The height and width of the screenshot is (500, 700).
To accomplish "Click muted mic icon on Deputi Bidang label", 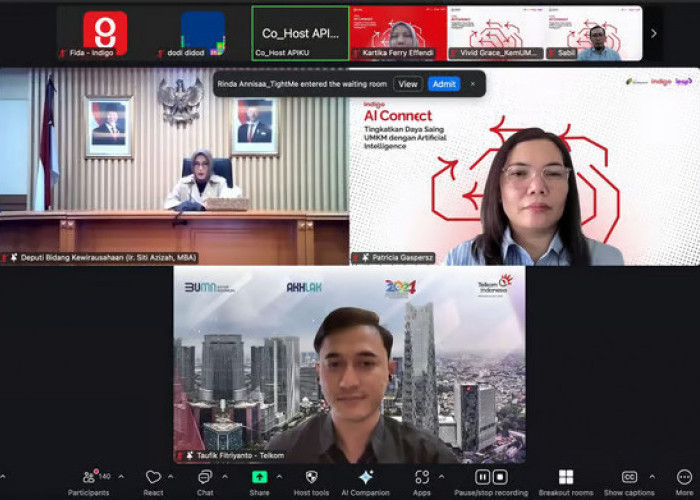I will (4, 258).
